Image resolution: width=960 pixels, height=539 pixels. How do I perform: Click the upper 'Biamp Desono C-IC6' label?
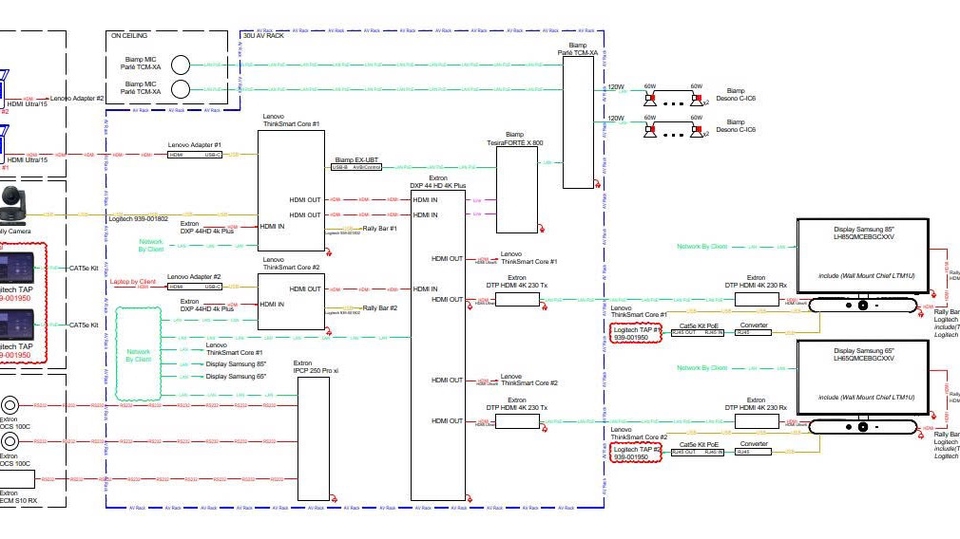(x=735, y=94)
